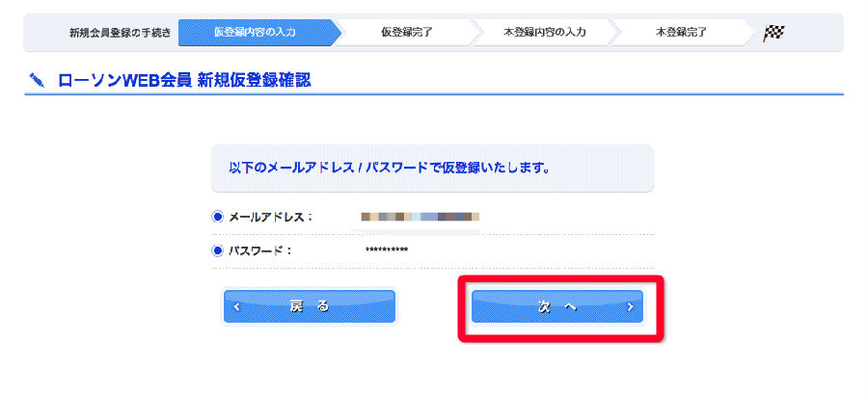Click the メールアドレス: label text
This screenshot has width=868, height=394.
(x=271, y=217)
